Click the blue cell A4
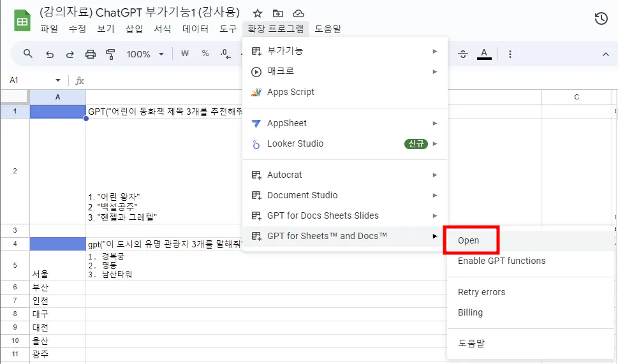This screenshot has height=364, width=618. point(57,244)
